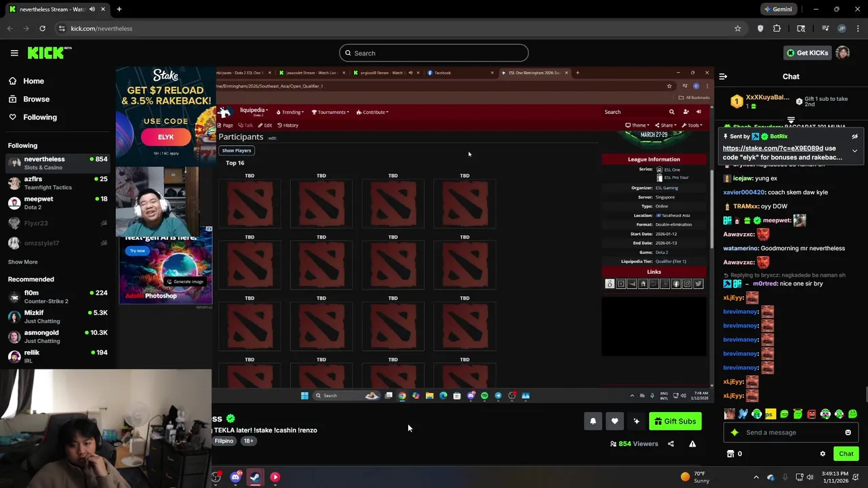Collapse the chat panel with arrow icon
868x488 pixels.
(723, 77)
